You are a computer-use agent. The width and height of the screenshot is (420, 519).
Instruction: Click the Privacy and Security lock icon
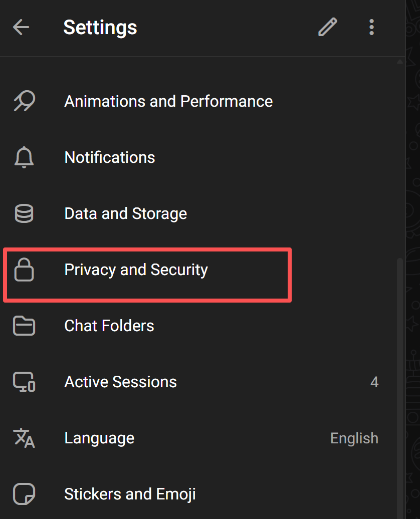pyautogui.click(x=24, y=271)
